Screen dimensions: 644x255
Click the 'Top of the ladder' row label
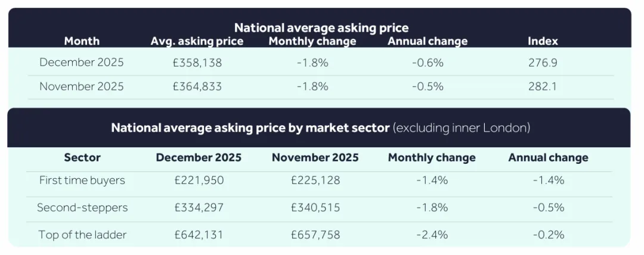pos(82,235)
